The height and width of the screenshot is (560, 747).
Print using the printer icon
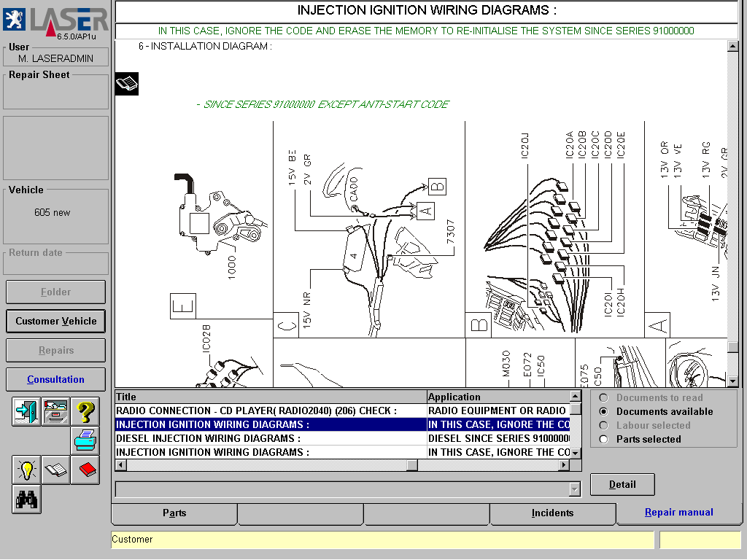(x=85, y=440)
